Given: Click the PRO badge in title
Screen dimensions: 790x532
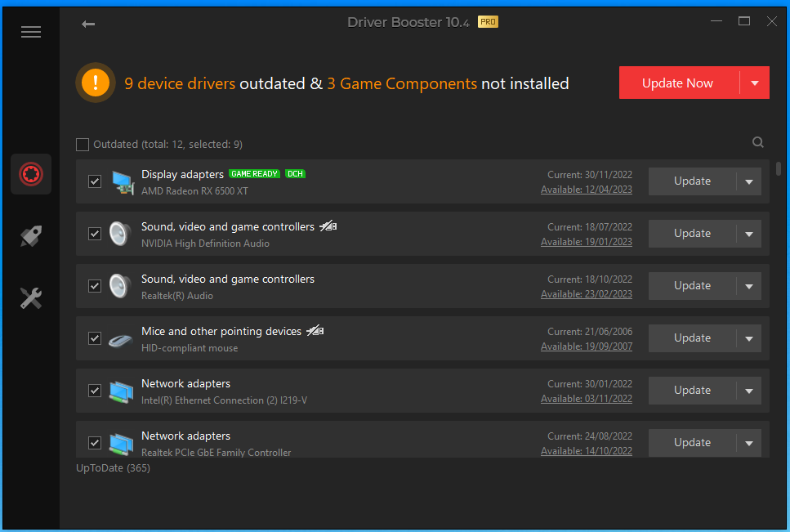Looking at the screenshot, I should click(488, 22).
